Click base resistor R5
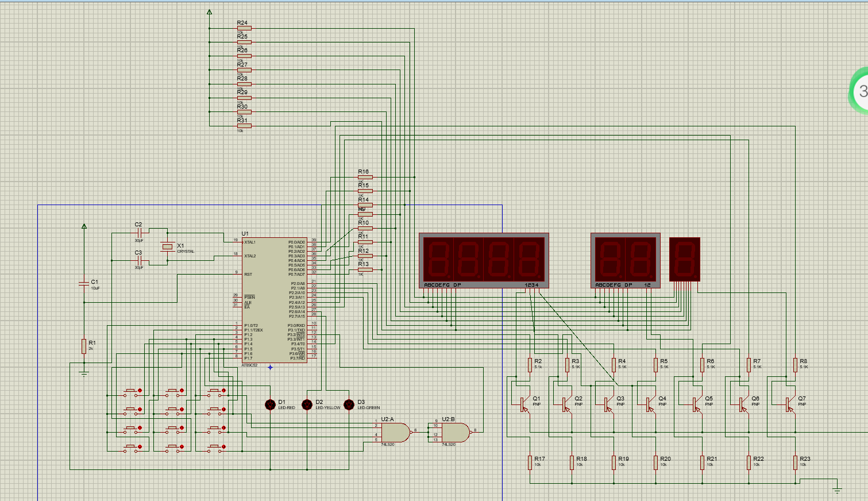Viewport: 868px width, 501px height. point(655,365)
